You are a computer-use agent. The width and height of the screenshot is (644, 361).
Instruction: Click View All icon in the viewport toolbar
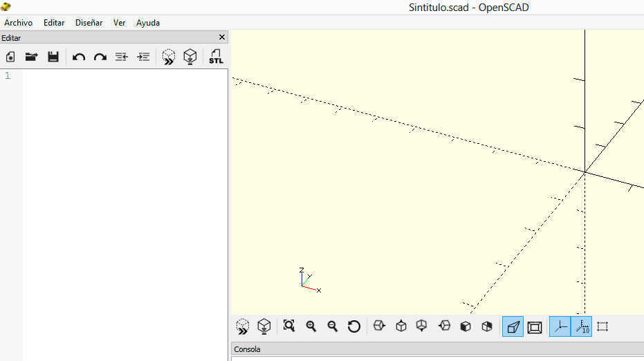pos(289,326)
